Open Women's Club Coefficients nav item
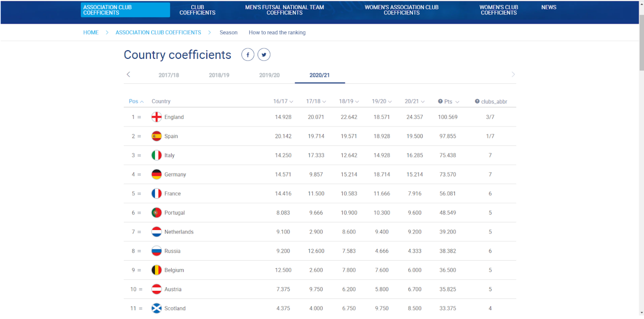644x319 pixels. [x=499, y=10]
